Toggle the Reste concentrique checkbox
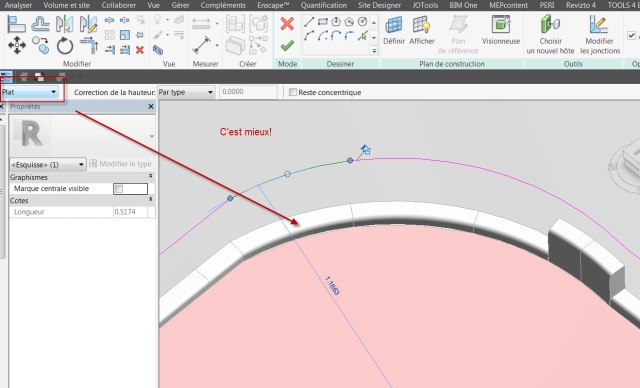This screenshot has height=388, width=640. (x=293, y=92)
